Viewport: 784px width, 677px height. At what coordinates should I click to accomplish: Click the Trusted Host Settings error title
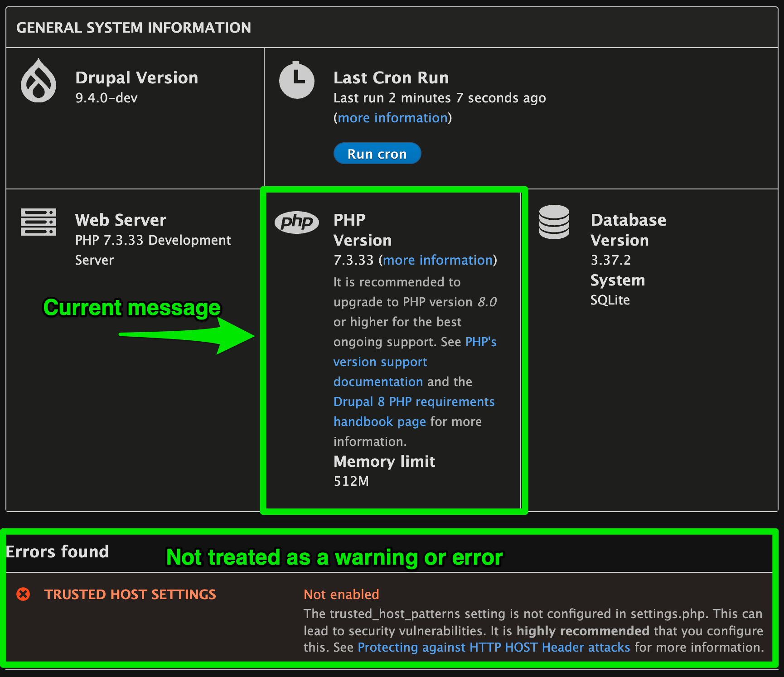[x=130, y=594]
